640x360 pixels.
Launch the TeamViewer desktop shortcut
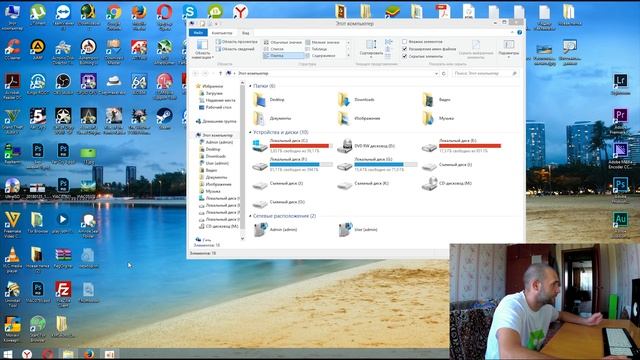[x=63, y=16]
